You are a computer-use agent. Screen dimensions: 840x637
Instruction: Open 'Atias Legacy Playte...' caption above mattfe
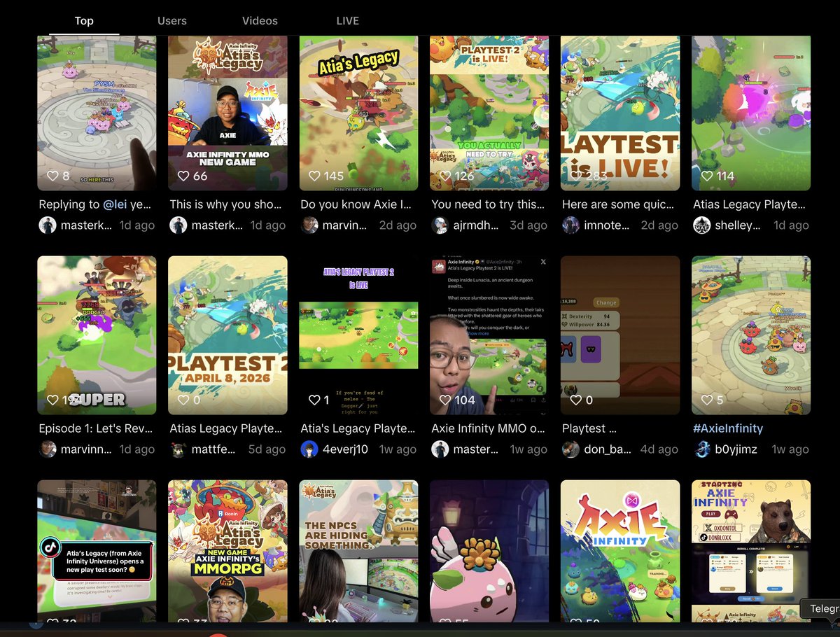(x=226, y=428)
